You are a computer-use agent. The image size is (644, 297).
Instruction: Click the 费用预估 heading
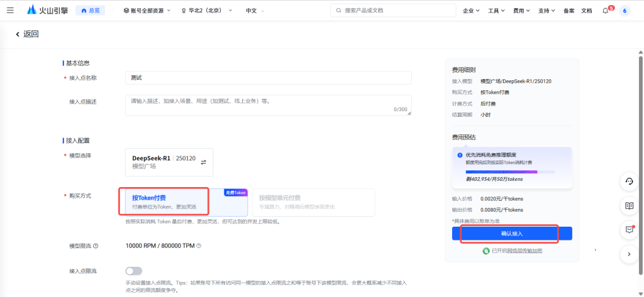(x=464, y=138)
